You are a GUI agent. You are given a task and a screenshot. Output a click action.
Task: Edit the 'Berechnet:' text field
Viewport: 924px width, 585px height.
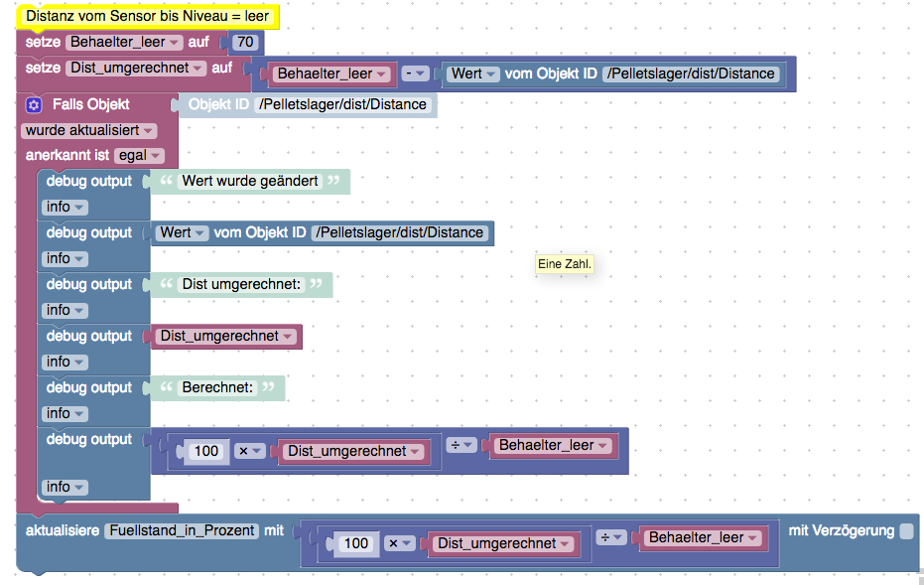217,387
